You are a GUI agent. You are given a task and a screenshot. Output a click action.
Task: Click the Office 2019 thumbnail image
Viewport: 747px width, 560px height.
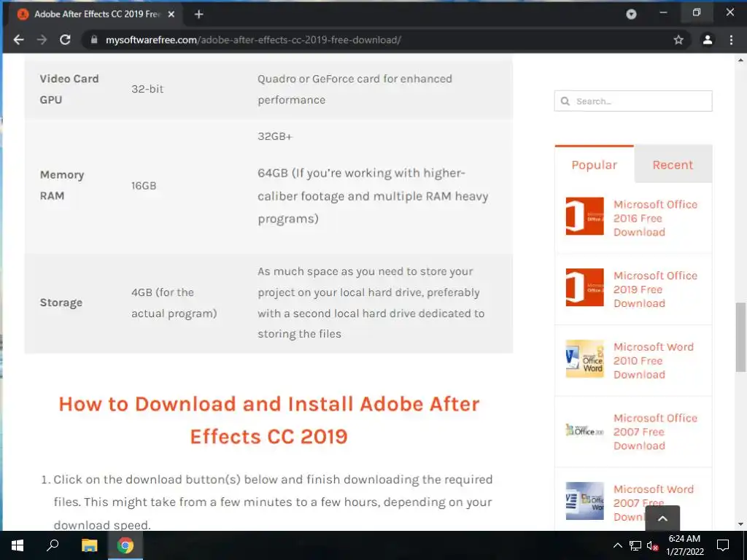click(584, 287)
